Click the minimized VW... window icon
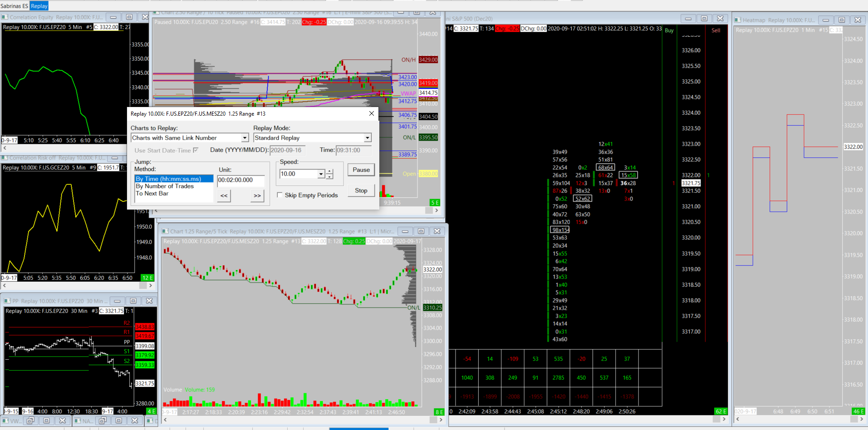868x430 pixels. (x=5, y=421)
